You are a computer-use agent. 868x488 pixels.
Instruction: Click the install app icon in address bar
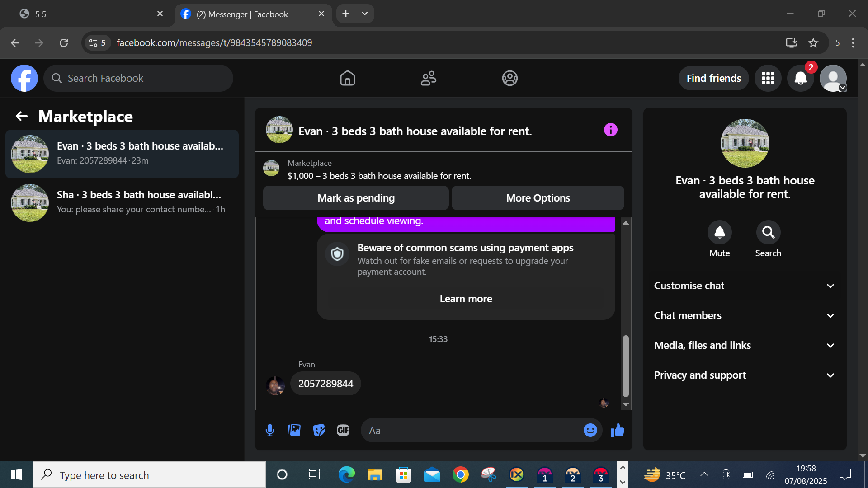click(791, 43)
